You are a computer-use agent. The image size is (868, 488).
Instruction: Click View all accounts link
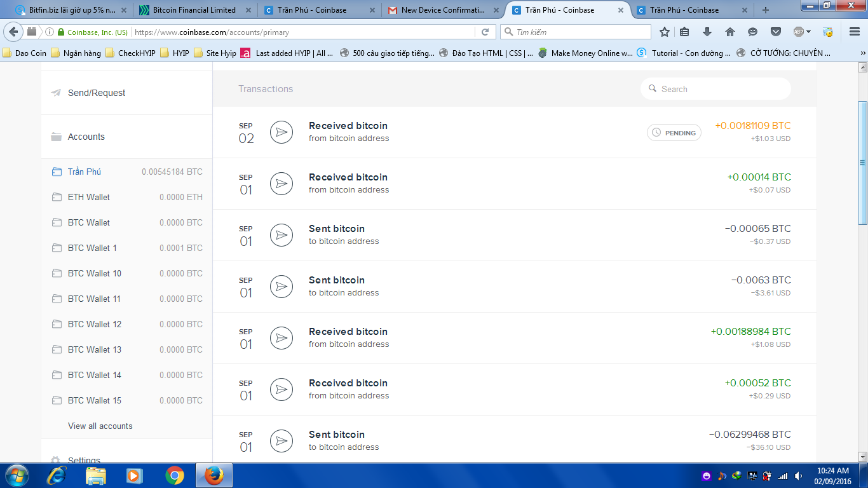coord(100,426)
